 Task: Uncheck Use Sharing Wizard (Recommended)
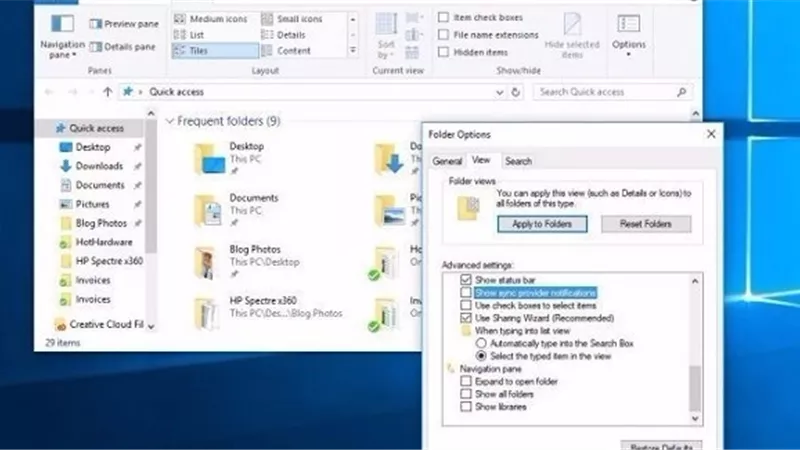[465, 318]
